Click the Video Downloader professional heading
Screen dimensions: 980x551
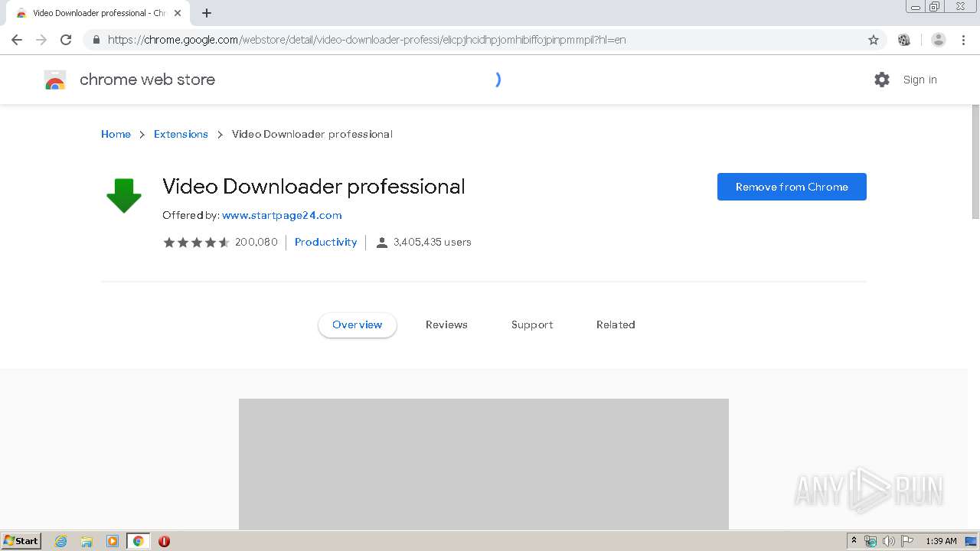[x=314, y=187]
